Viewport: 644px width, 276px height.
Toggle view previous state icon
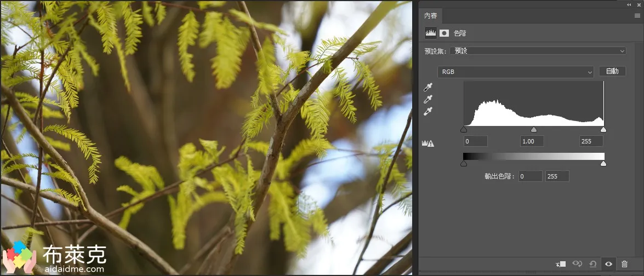[577, 264]
